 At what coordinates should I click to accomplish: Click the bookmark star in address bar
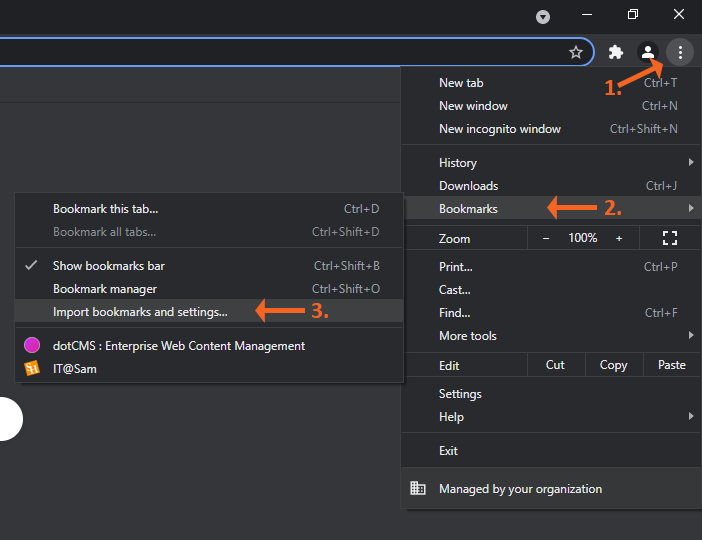[x=576, y=52]
